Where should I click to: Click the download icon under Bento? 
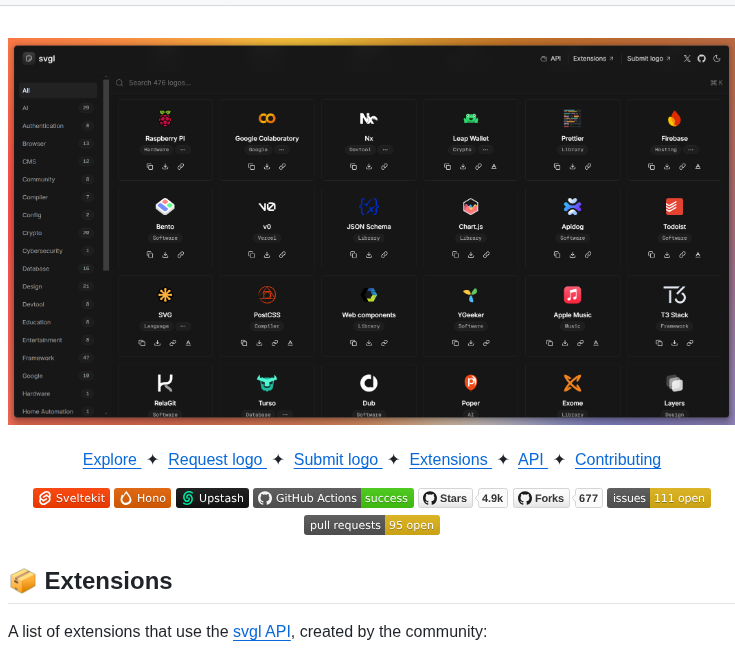click(165, 255)
